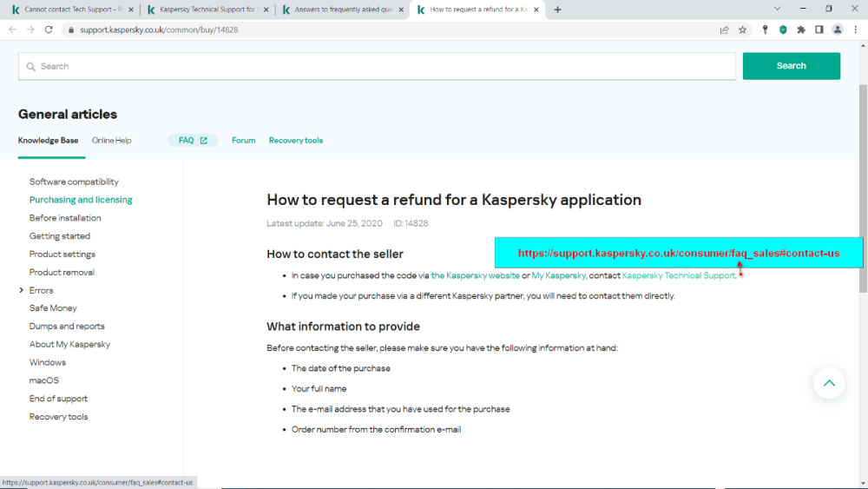Go back to previous page
This screenshot has width=868, height=489.
tap(12, 30)
